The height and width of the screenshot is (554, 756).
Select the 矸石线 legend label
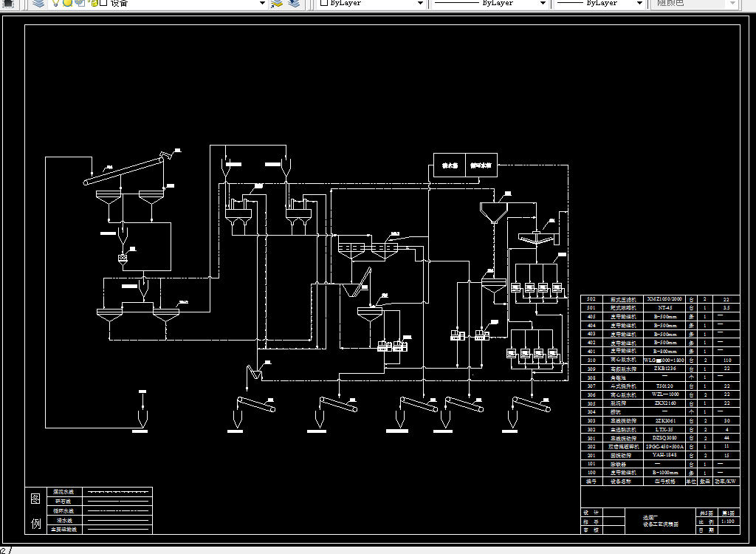point(63,502)
